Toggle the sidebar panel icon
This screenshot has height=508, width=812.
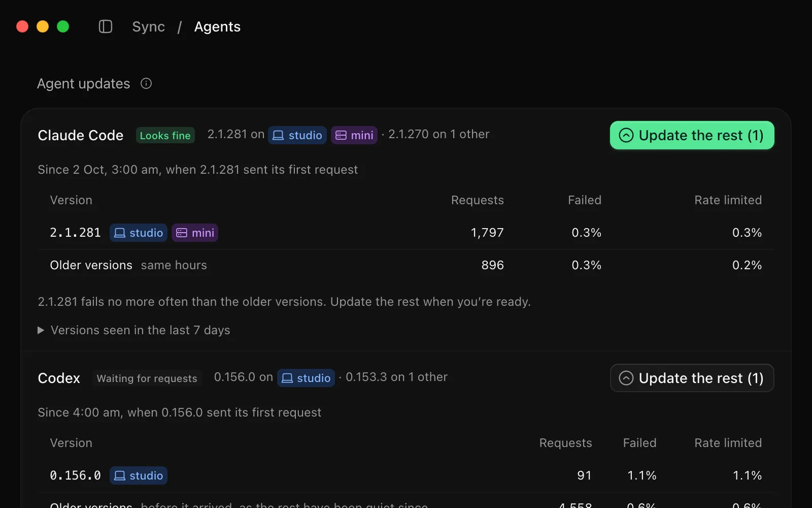[106, 26]
